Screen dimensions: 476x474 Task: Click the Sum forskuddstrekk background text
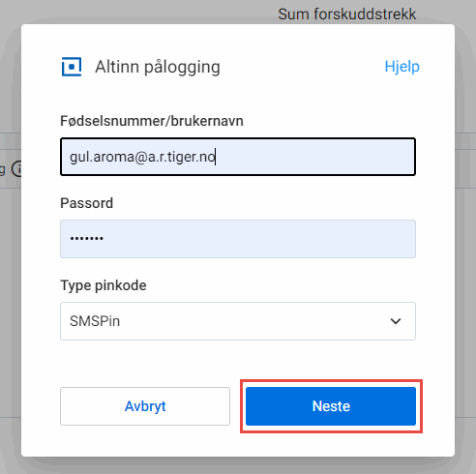[x=347, y=15]
